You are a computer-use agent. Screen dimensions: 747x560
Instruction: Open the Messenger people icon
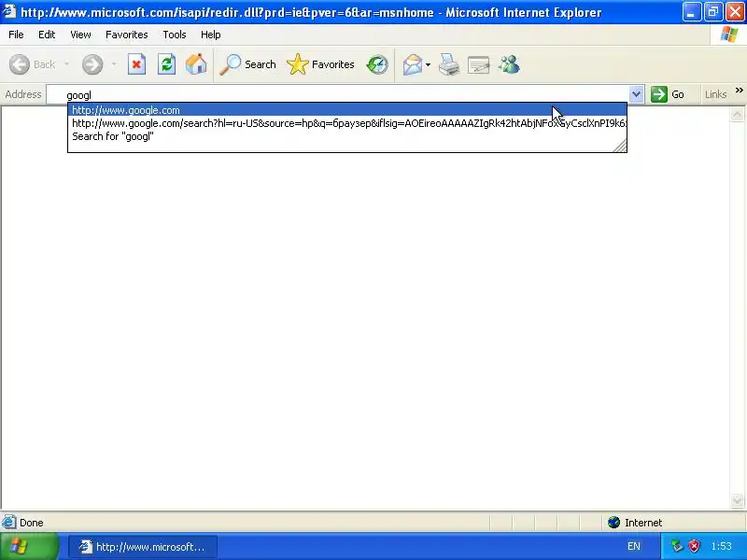click(x=509, y=64)
